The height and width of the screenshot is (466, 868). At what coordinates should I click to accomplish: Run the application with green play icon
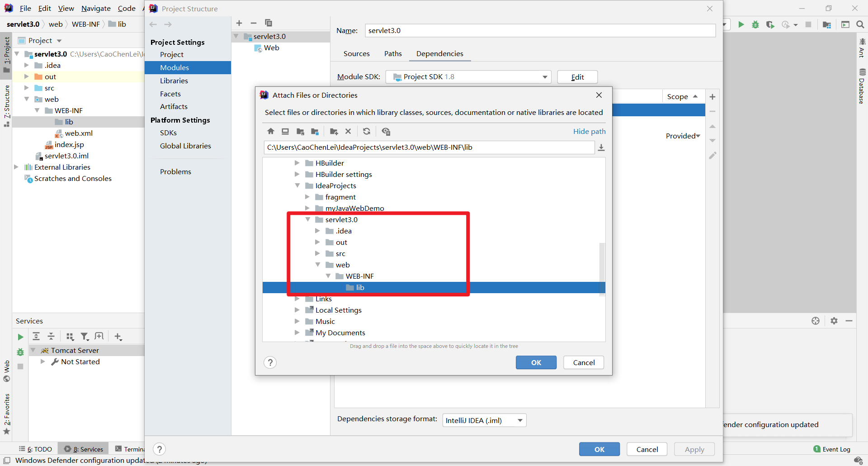point(741,24)
